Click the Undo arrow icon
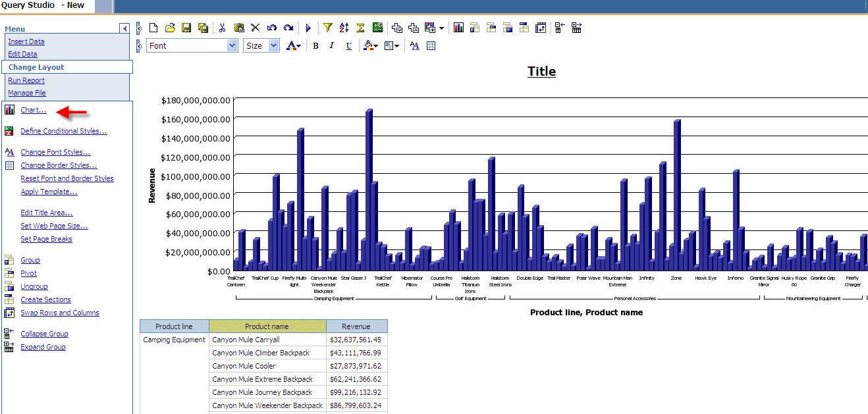Image resolution: width=868 pixels, height=414 pixels. tap(271, 28)
